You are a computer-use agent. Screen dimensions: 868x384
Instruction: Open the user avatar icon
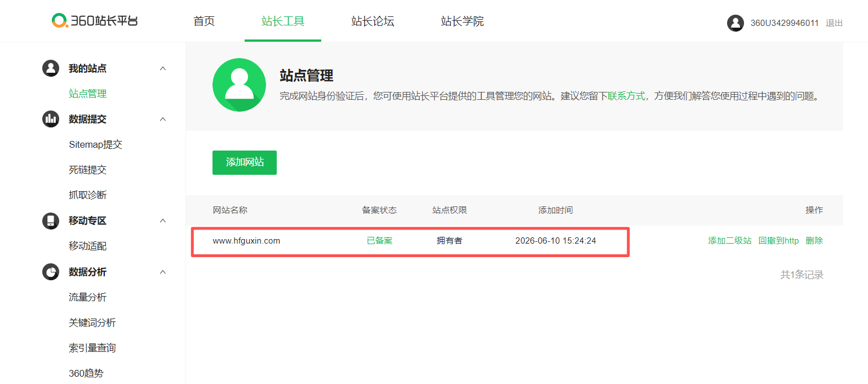coord(736,23)
